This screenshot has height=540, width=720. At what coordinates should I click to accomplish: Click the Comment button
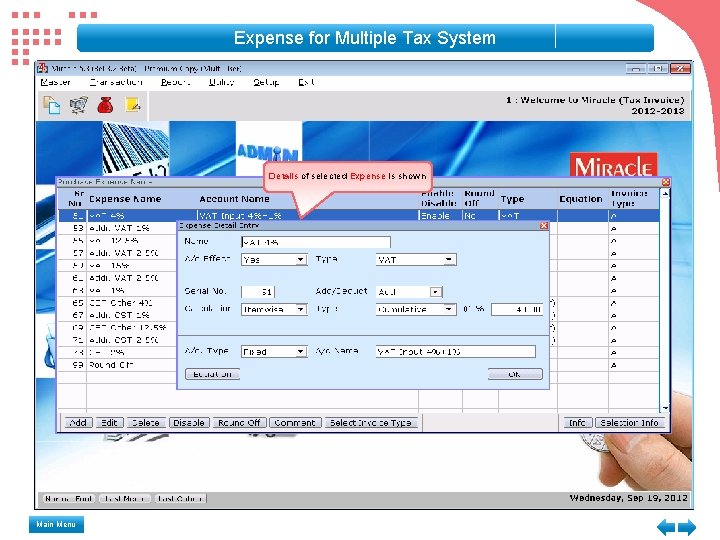pos(295,422)
